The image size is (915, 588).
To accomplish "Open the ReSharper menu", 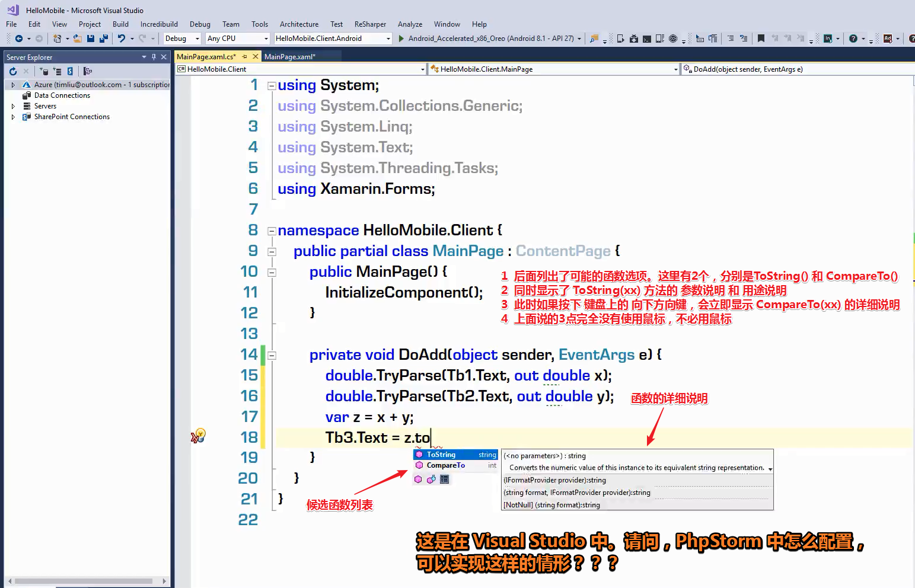I will (370, 24).
